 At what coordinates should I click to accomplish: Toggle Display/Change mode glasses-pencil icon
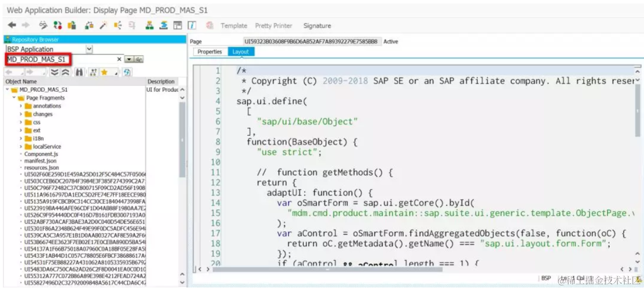pyautogui.click(x=43, y=25)
